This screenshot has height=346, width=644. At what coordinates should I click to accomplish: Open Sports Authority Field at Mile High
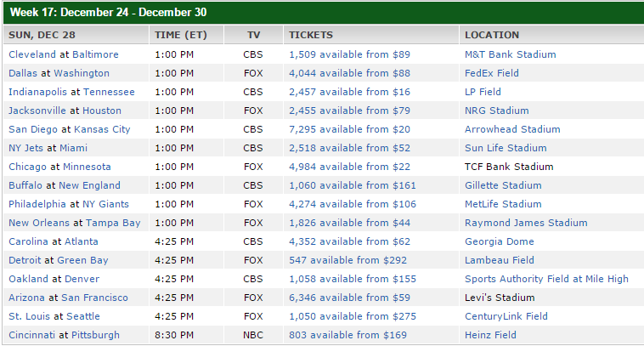[x=546, y=279]
